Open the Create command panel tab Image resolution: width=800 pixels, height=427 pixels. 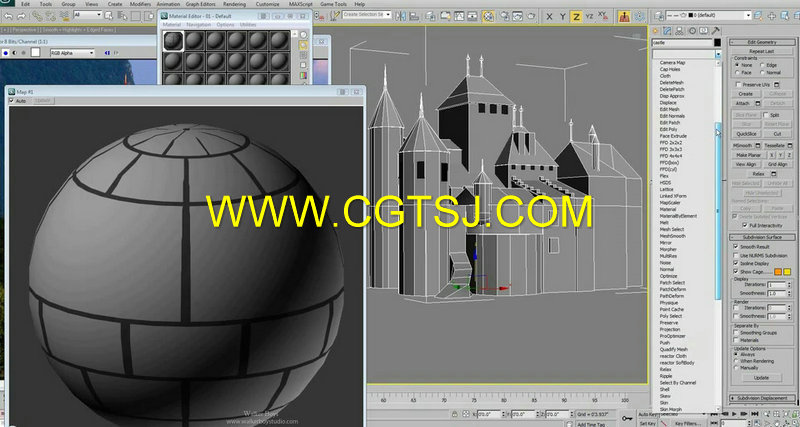pos(656,31)
